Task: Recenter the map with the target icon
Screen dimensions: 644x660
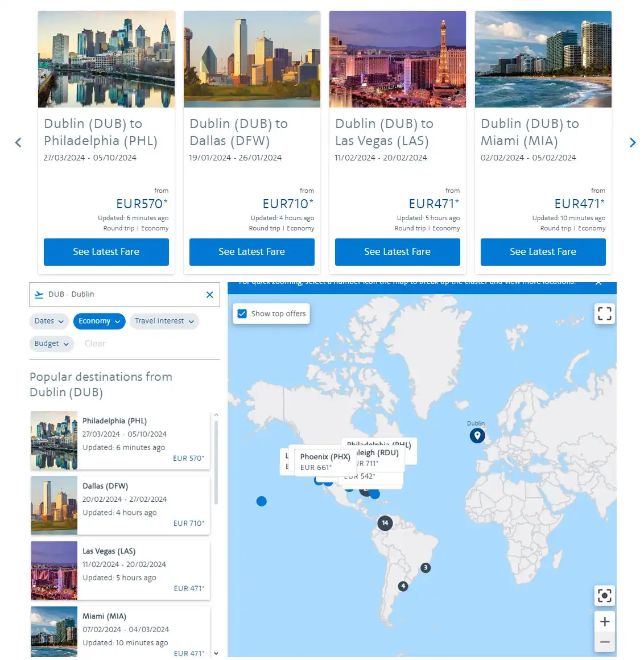Action: 604,596
